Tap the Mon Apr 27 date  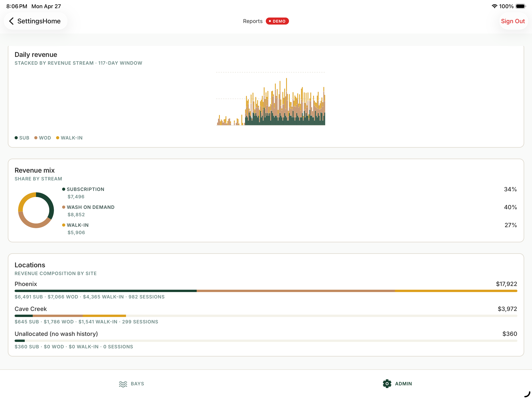[46, 6]
